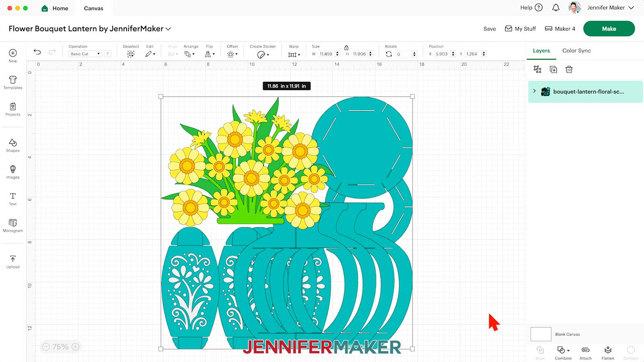This screenshot has height=362, width=644.
Task: Open the Help menu
Action: (531, 7)
